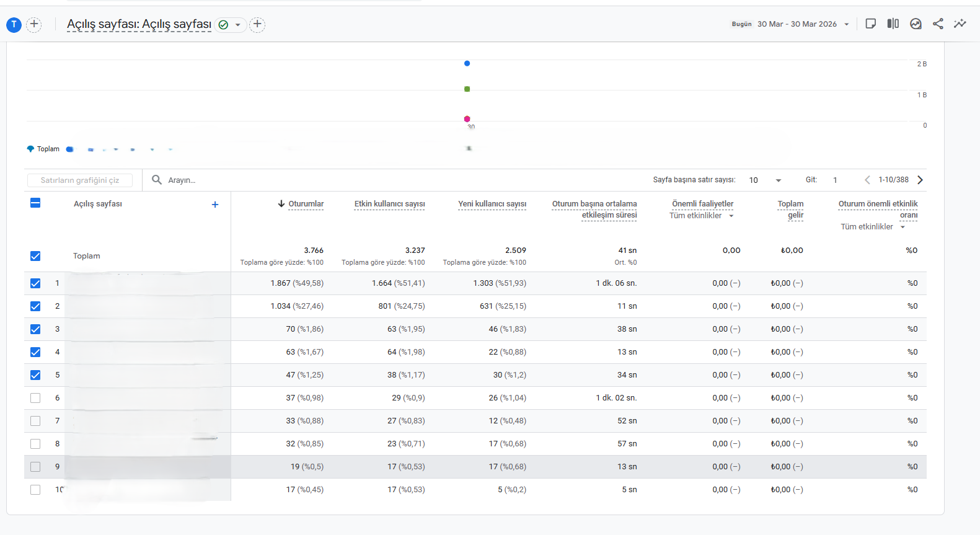Image resolution: width=980 pixels, height=535 pixels.
Task: Click the compare columns view icon
Action: coord(893,24)
